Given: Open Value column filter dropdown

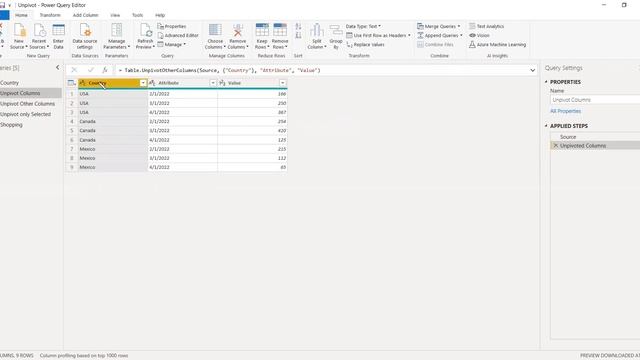Looking at the screenshot, I should pos(282,83).
